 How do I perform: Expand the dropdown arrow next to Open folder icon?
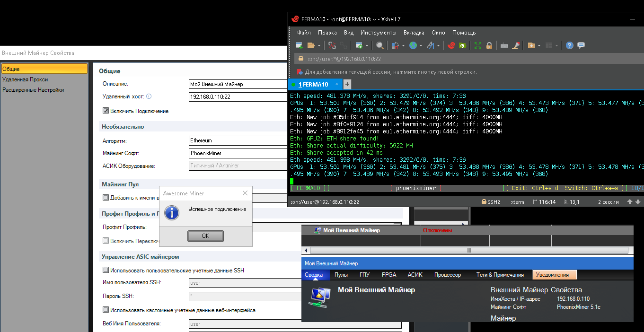[x=319, y=46]
